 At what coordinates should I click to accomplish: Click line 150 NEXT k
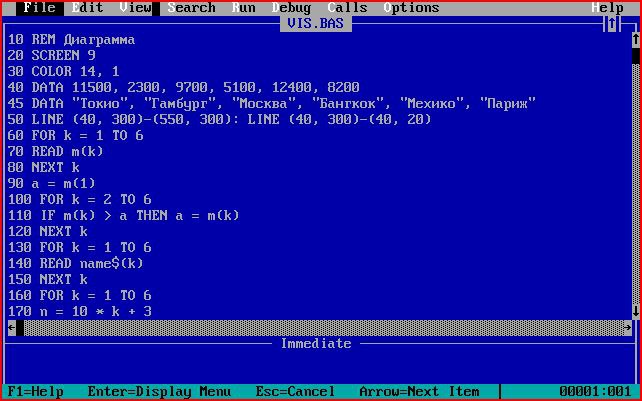[47, 279]
